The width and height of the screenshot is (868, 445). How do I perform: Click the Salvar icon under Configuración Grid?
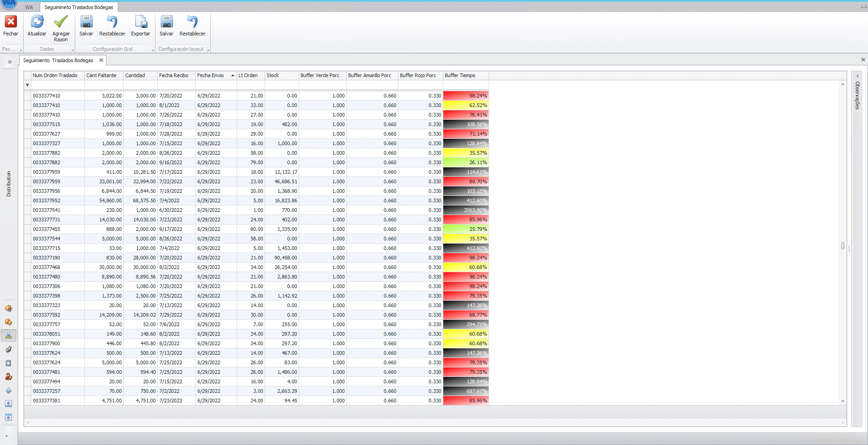pyautogui.click(x=86, y=21)
